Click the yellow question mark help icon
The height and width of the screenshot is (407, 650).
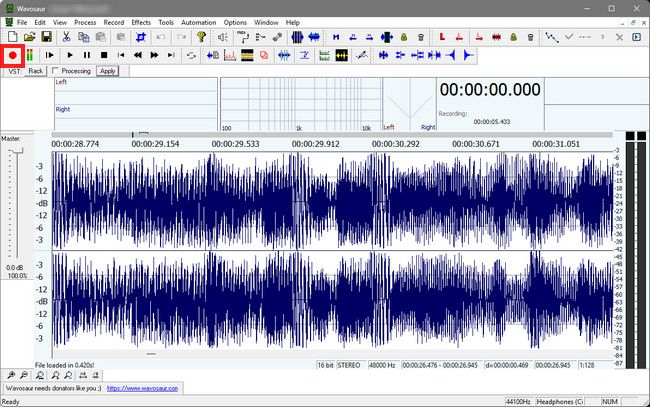click(x=201, y=37)
